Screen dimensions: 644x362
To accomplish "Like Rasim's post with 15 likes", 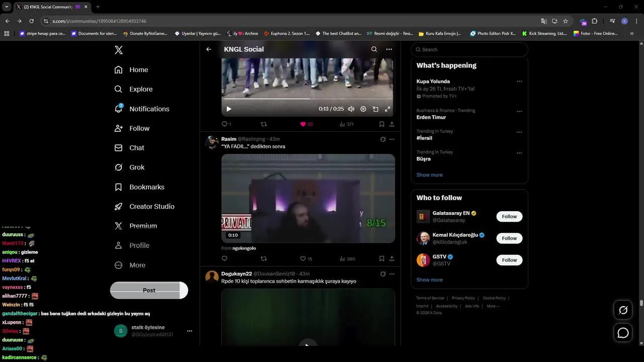I will 306,258.
